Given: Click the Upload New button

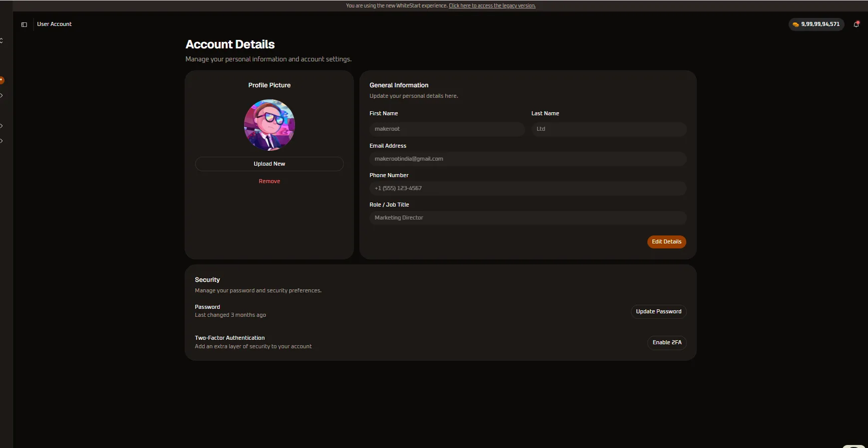Looking at the screenshot, I should [270, 164].
